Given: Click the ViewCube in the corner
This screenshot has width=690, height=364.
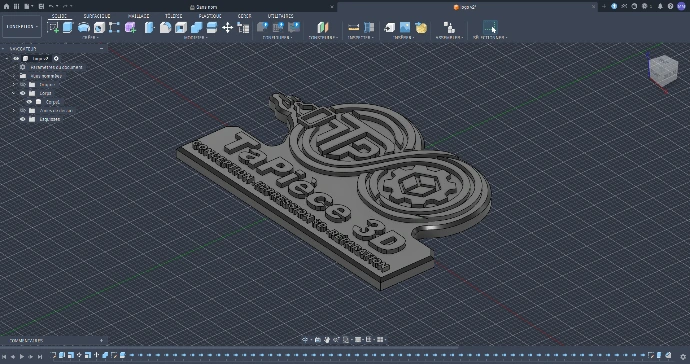Looking at the screenshot, I should 663,70.
